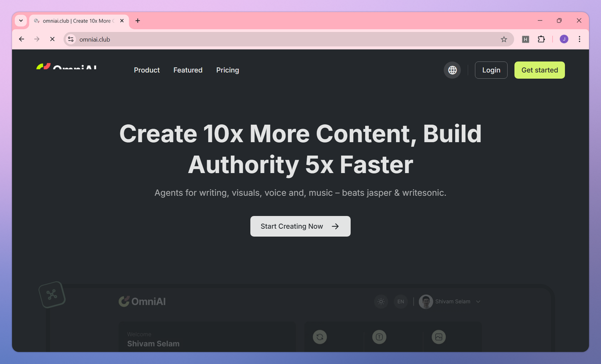Open the Product menu
The image size is (601, 364).
(147, 70)
